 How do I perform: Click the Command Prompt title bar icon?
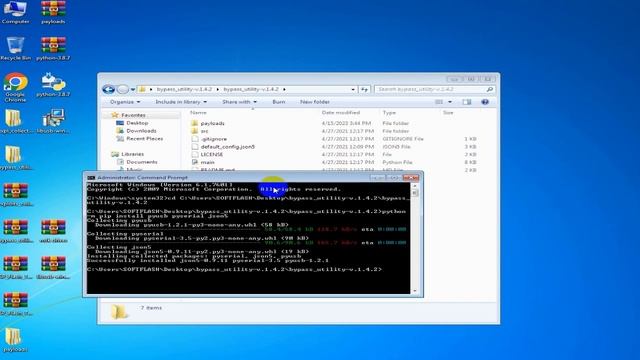[x=91, y=178]
